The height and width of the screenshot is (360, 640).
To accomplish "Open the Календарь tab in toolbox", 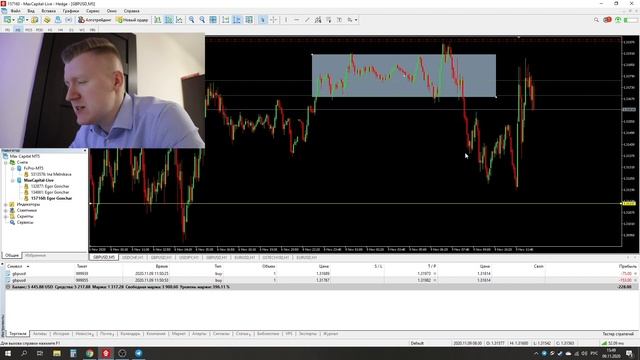I will point(130,334).
